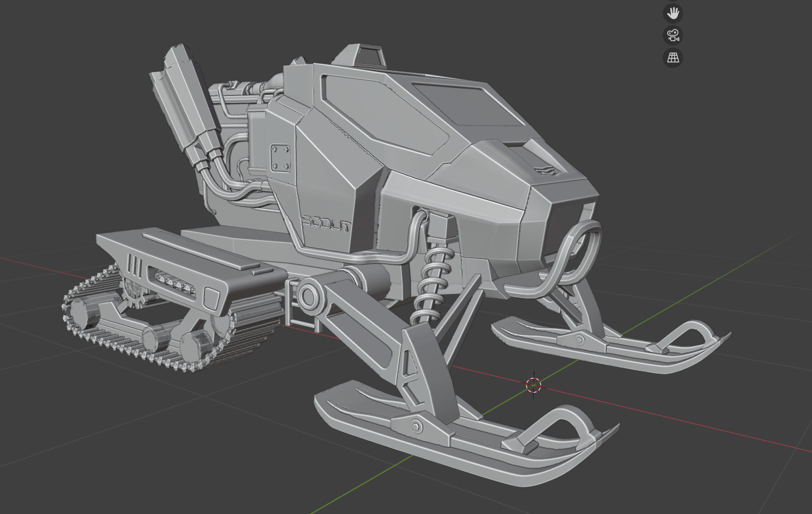Screen dimensions: 812x514
Task: Switch perspective/orthographic with the grid icon
Action: pyautogui.click(x=673, y=58)
